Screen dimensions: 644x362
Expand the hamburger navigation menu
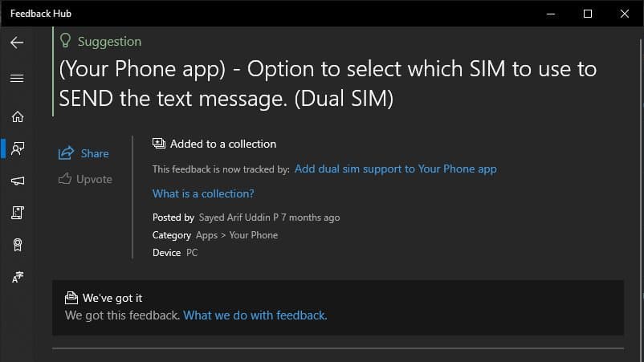coord(17,79)
